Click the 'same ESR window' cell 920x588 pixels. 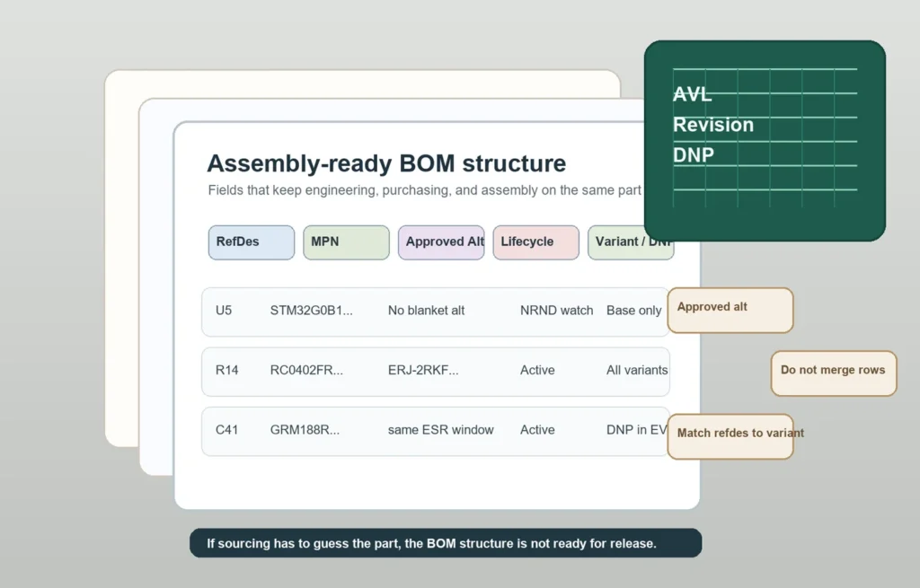(440, 430)
